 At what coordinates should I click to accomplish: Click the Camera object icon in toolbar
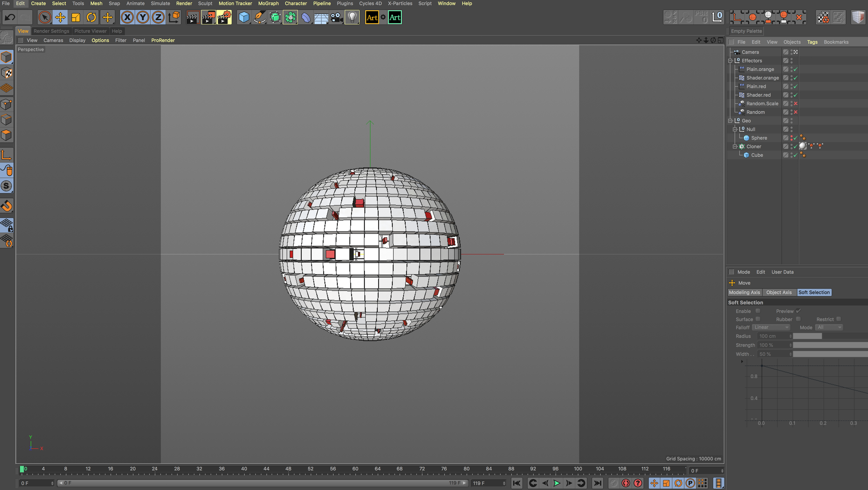tap(336, 17)
